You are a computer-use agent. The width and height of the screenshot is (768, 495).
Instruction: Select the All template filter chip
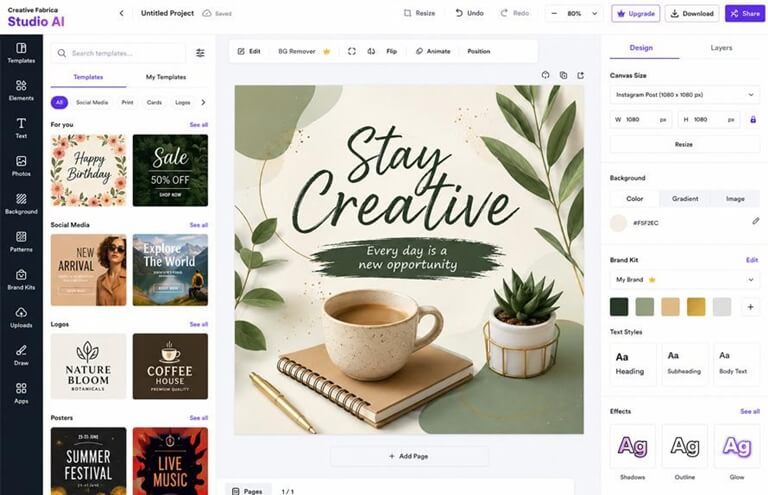click(x=59, y=102)
